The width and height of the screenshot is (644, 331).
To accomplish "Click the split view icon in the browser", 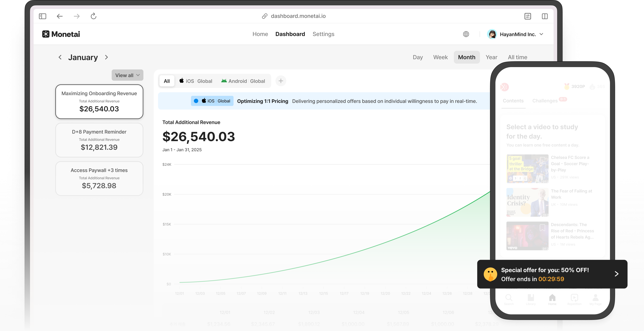I will click(544, 16).
